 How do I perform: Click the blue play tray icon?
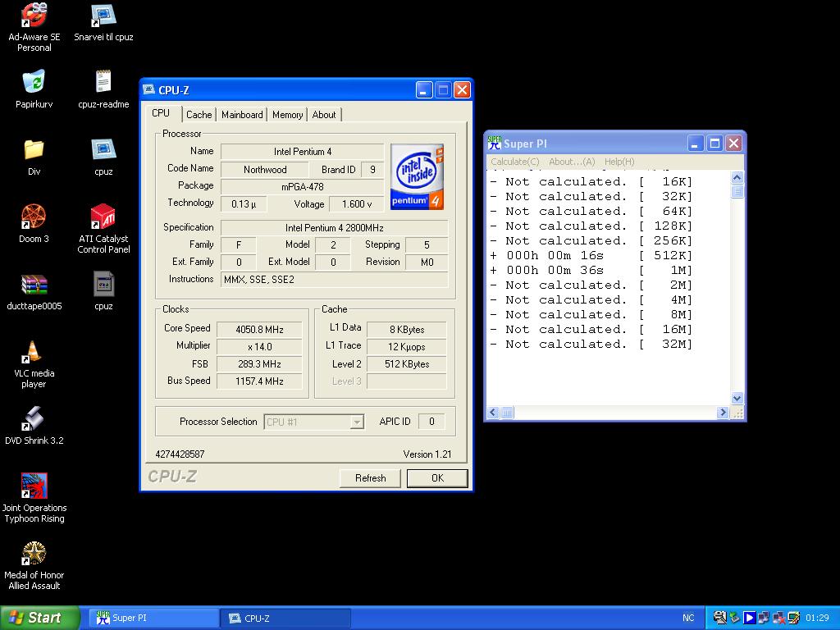click(749, 618)
